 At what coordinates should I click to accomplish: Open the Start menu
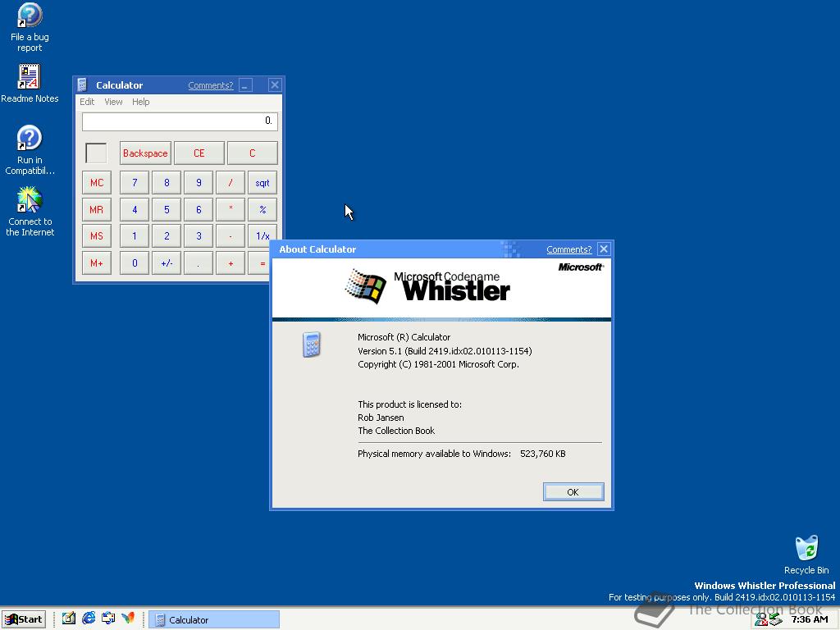point(24,619)
